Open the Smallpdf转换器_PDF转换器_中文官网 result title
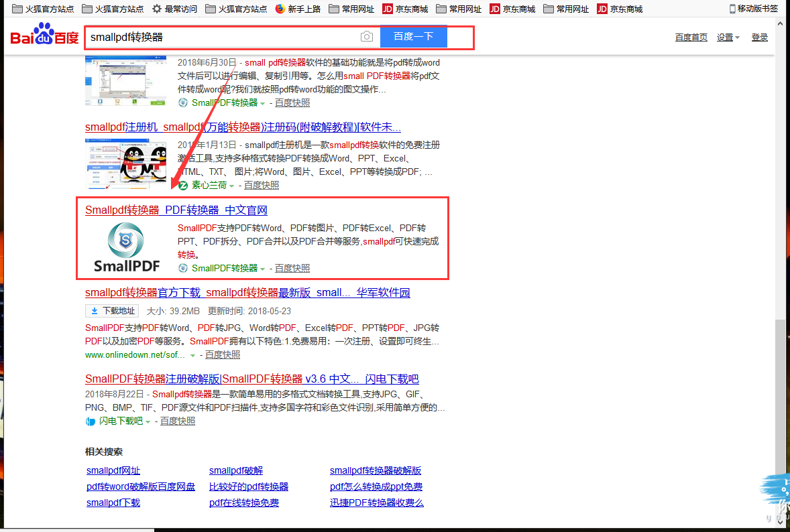Image resolution: width=790 pixels, height=532 pixels. pyautogui.click(x=176, y=210)
